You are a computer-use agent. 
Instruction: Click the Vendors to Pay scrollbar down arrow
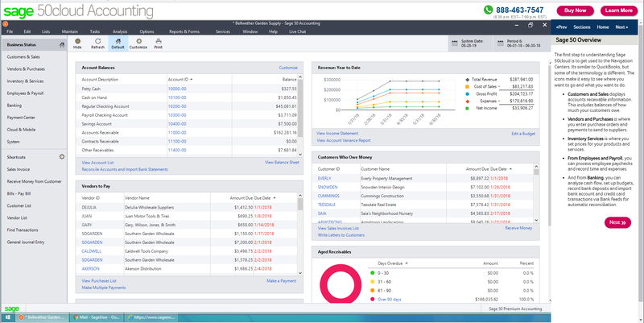(x=299, y=272)
